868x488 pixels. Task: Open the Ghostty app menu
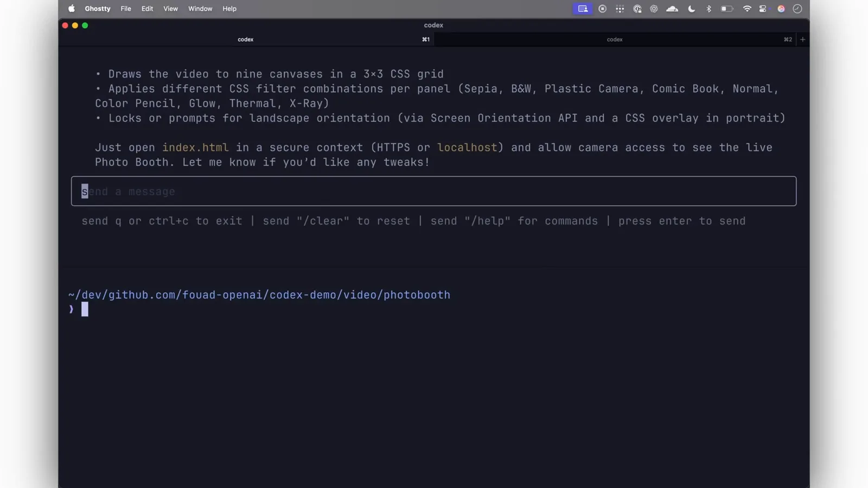(98, 9)
